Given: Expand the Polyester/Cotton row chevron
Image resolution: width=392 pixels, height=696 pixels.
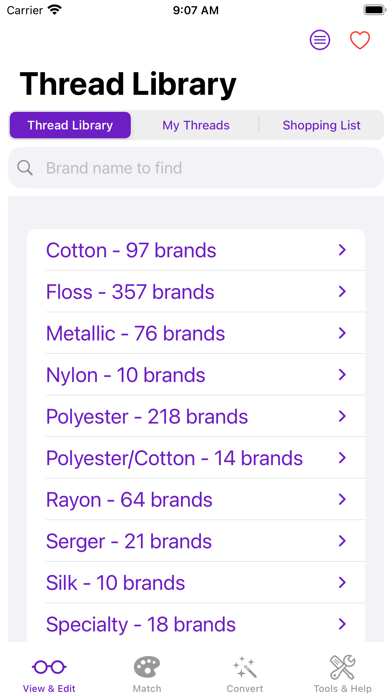Looking at the screenshot, I should pos(342,458).
